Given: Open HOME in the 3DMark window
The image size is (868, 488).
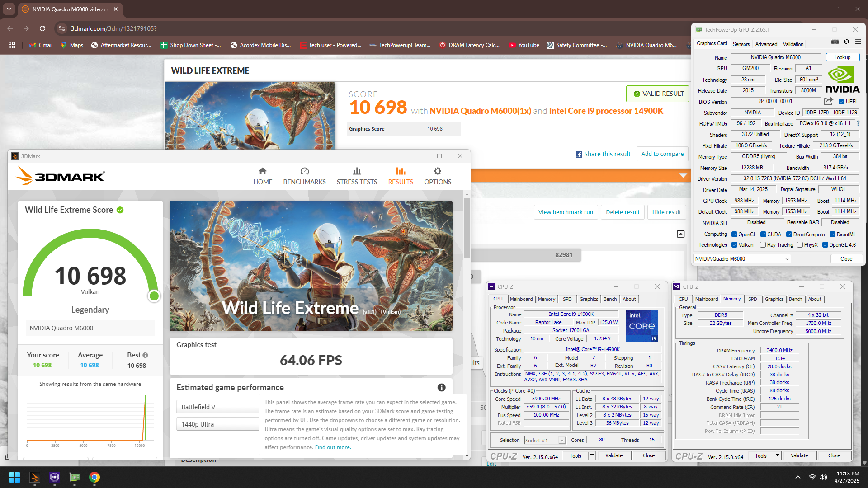Looking at the screenshot, I should pos(263,176).
